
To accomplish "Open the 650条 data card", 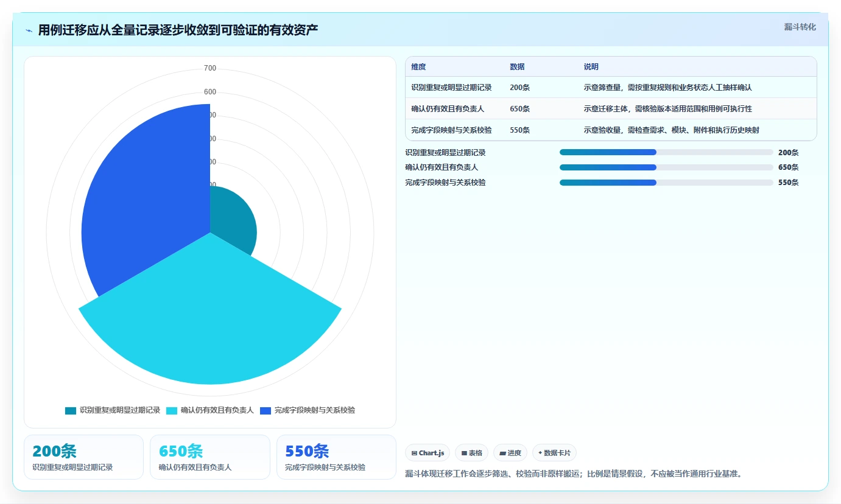I will (210, 457).
